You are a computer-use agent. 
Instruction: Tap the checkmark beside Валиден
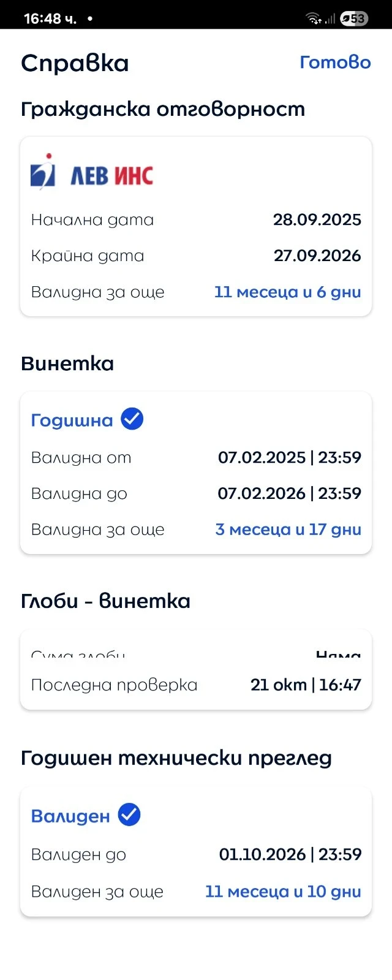click(129, 815)
